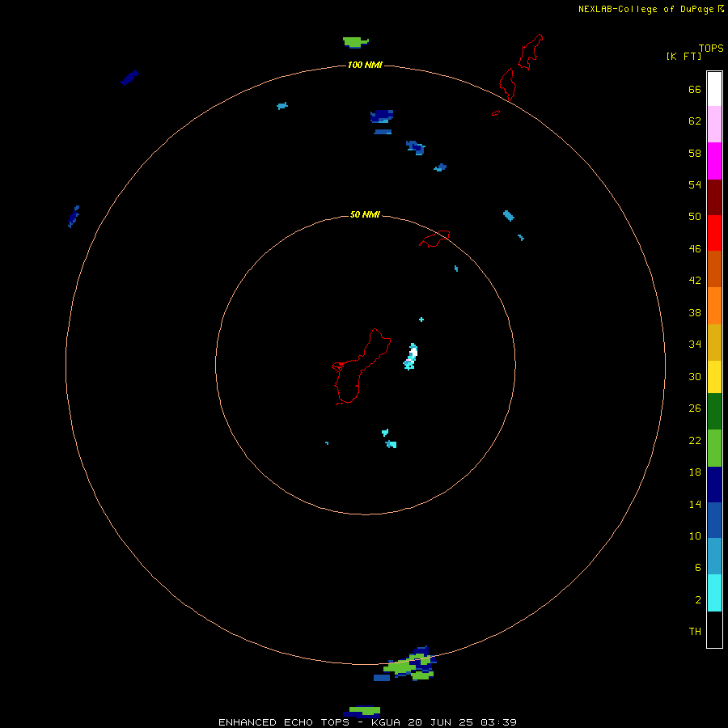This screenshot has height=728, width=728.
Task: Click the '20 JUN 25' date stamp
Action: (440, 722)
